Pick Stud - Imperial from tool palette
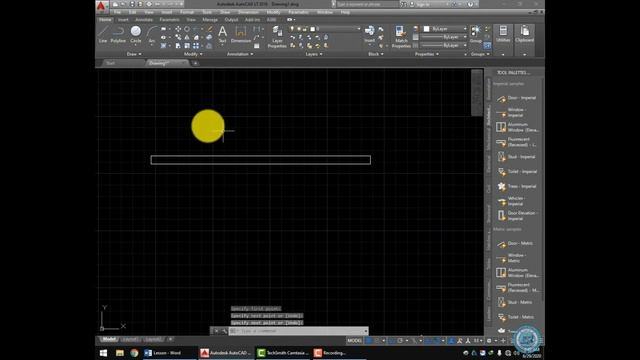This screenshot has height=360, width=640. [517, 157]
